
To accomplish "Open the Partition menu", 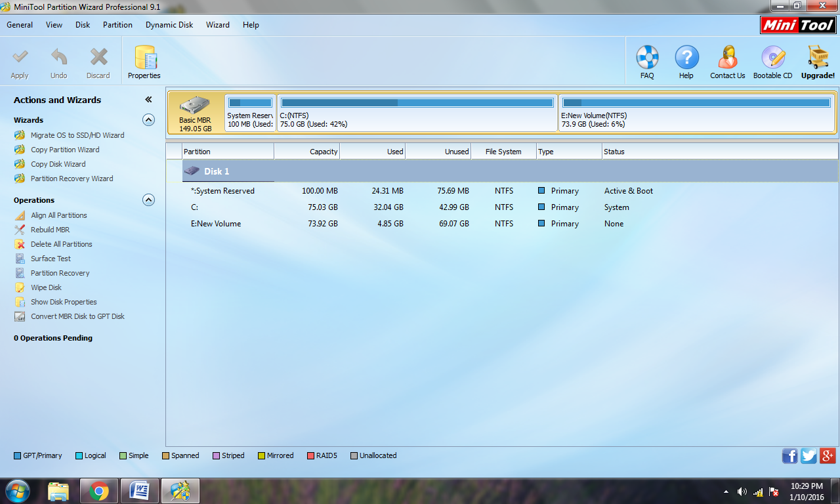I will click(x=117, y=25).
